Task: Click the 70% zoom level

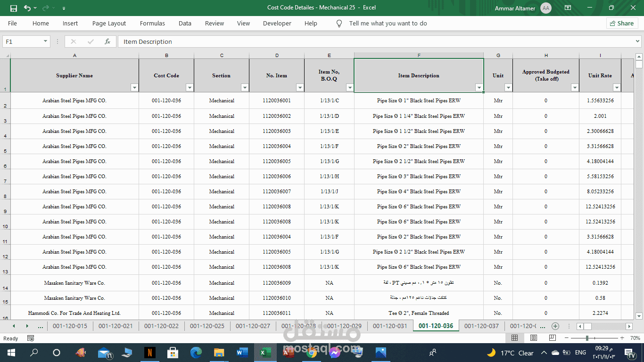Action: [x=635, y=338]
